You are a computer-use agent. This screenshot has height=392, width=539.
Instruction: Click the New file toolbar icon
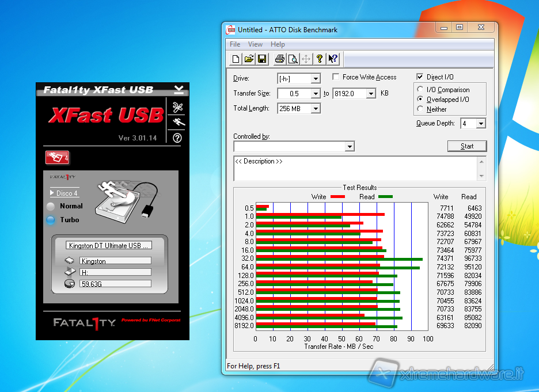coord(236,59)
